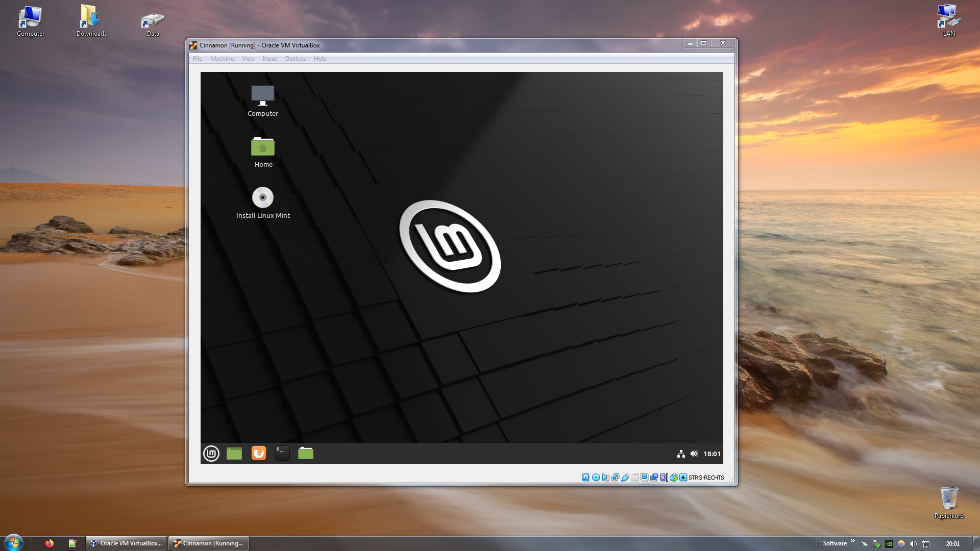Click the Linux Mint menu button
This screenshot has width=980, height=551.
click(211, 453)
